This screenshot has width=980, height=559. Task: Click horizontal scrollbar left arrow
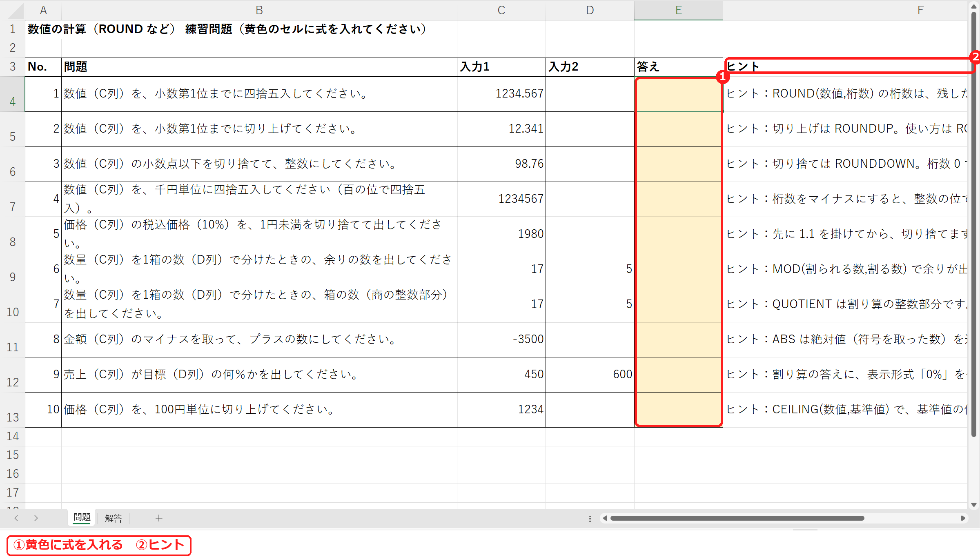(605, 518)
